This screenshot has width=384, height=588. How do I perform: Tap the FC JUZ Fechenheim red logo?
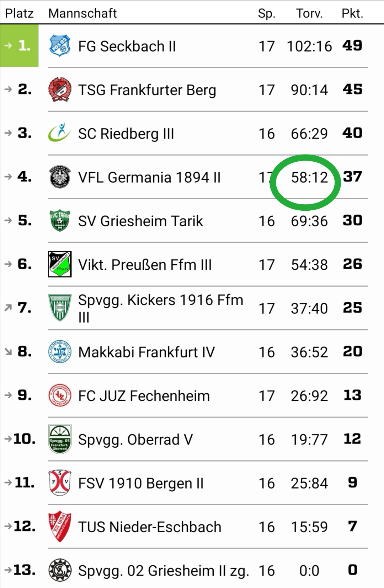[x=59, y=395]
